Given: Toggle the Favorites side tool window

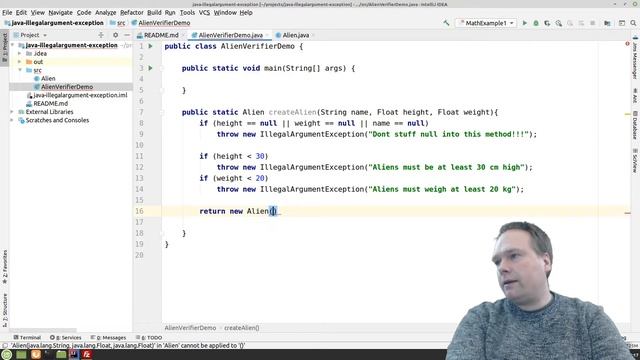Looking at the screenshot, I should [x=4, y=267].
